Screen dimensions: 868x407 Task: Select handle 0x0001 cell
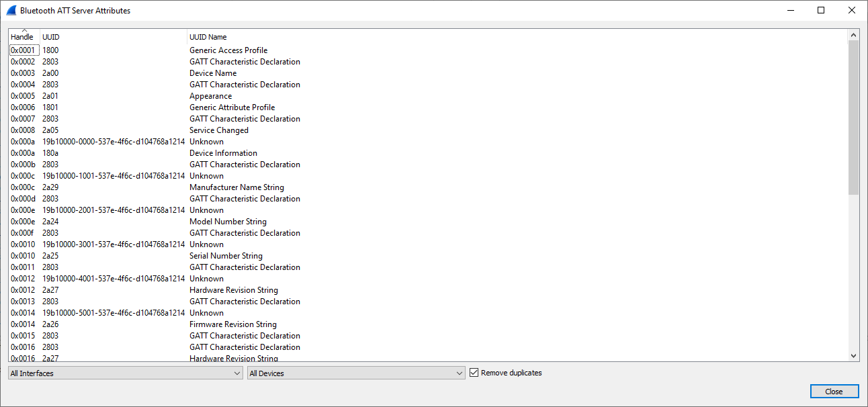click(x=23, y=50)
